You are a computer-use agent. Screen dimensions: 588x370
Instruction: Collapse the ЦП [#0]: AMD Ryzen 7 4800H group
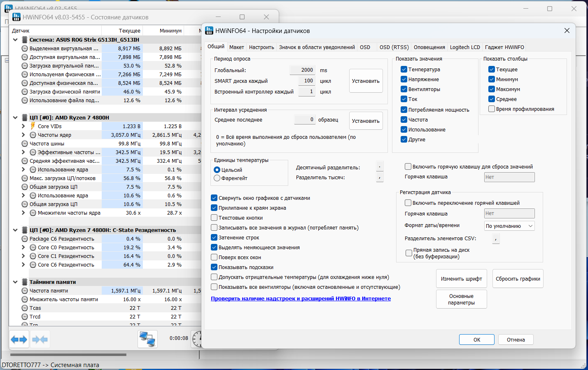[x=15, y=118]
